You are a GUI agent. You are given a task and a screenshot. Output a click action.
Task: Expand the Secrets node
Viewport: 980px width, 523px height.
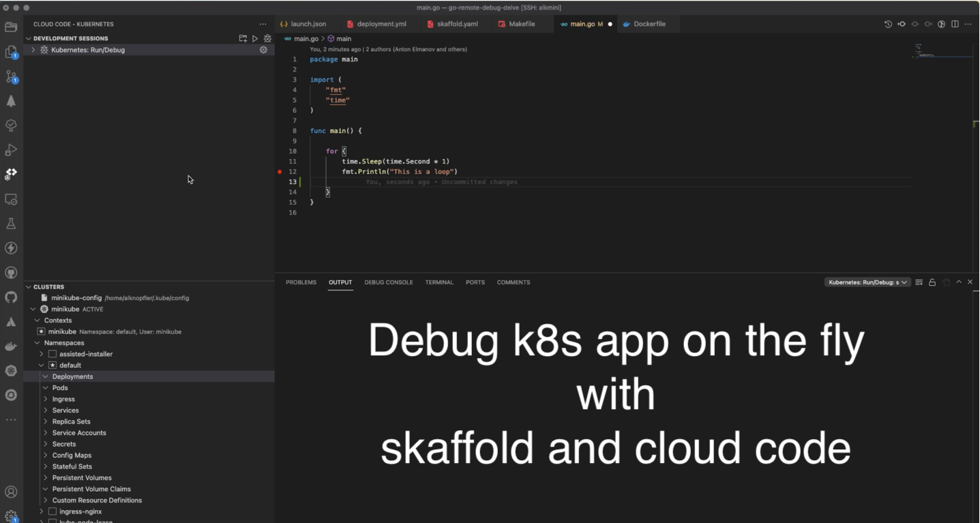tap(46, 444)
